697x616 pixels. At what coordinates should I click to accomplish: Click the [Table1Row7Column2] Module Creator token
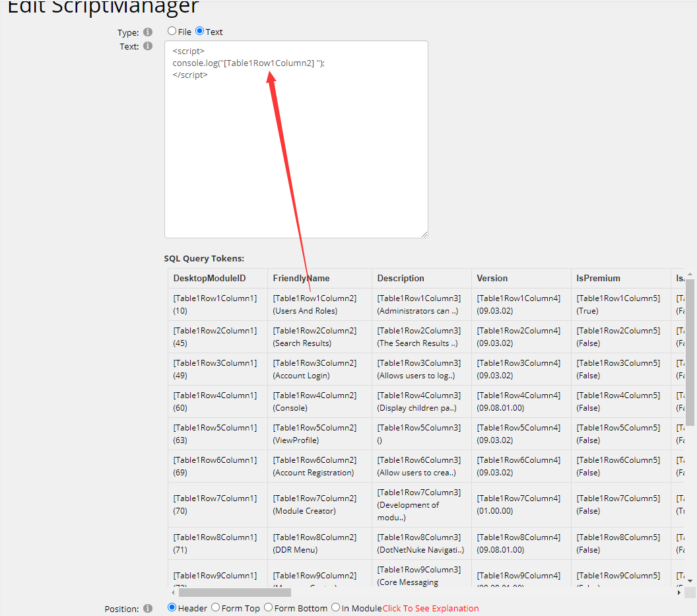(x=315, y=498)
